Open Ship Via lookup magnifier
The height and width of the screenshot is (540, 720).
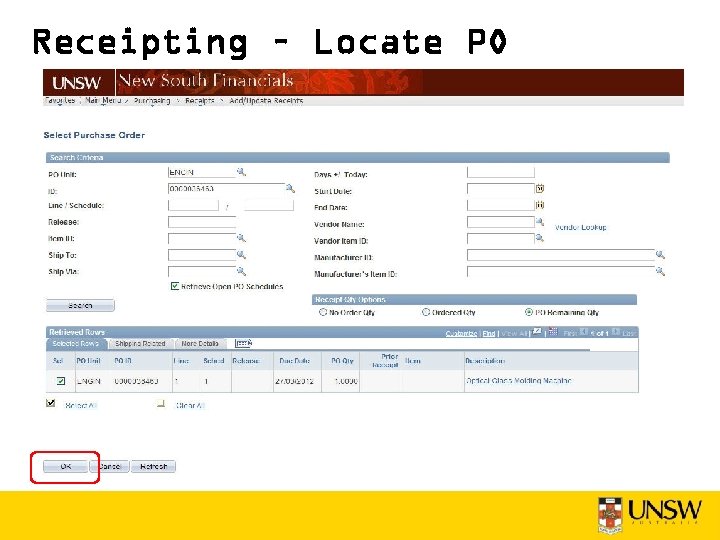(241, 271)
